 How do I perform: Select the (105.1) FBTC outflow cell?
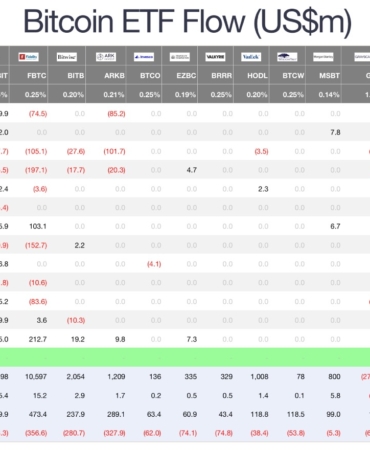(36, 151)
